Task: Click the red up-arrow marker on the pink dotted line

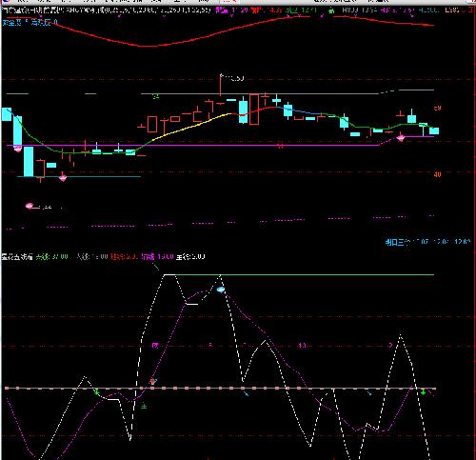Action: [153, 381]
